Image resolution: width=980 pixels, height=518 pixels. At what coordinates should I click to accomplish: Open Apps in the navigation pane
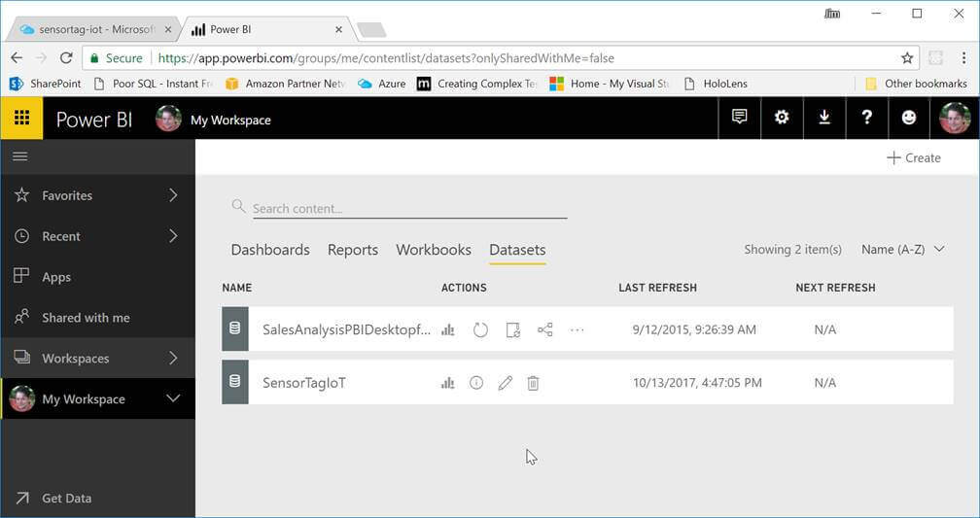[x=97, y=277]
